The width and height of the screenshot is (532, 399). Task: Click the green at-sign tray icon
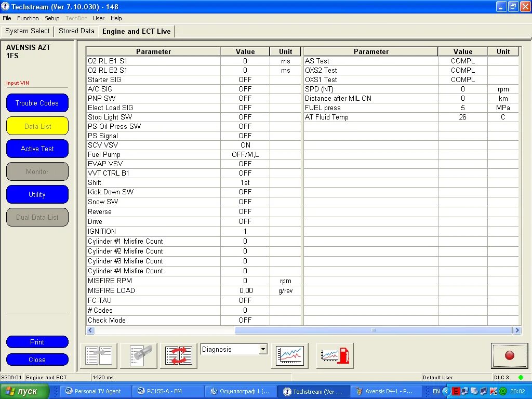[503, 391]
